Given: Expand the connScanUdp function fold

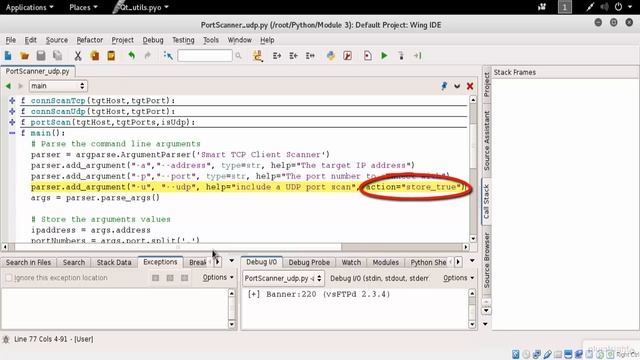Looking at the screenshot, I should coord(12,111).
